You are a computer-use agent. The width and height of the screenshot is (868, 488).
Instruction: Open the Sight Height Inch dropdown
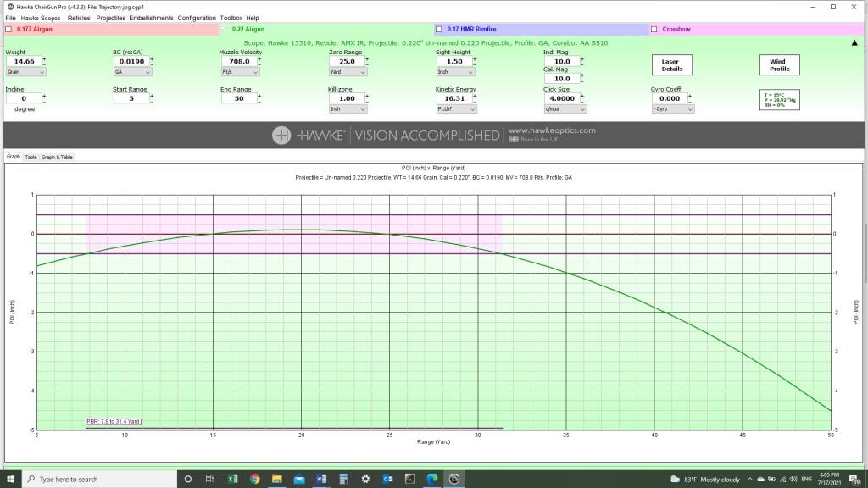pos(455,72)
